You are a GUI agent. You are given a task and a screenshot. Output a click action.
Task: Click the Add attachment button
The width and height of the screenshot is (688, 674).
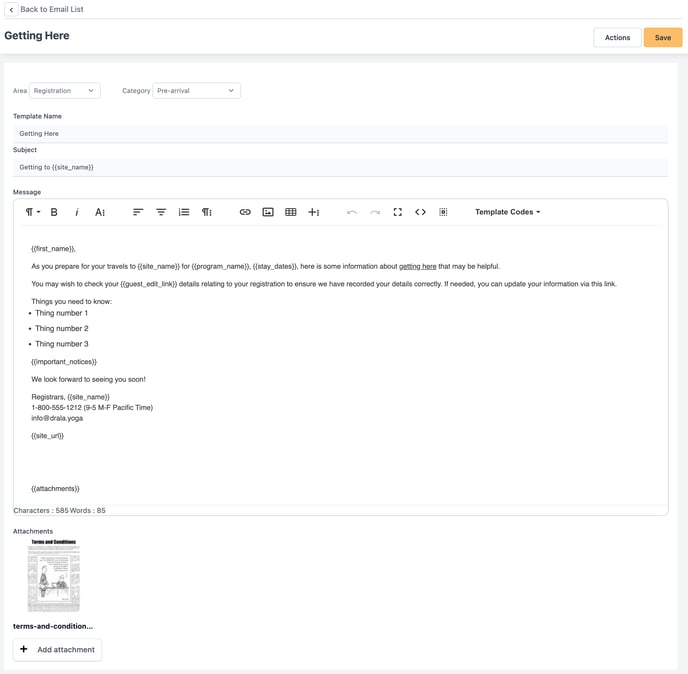click(57, 650)
